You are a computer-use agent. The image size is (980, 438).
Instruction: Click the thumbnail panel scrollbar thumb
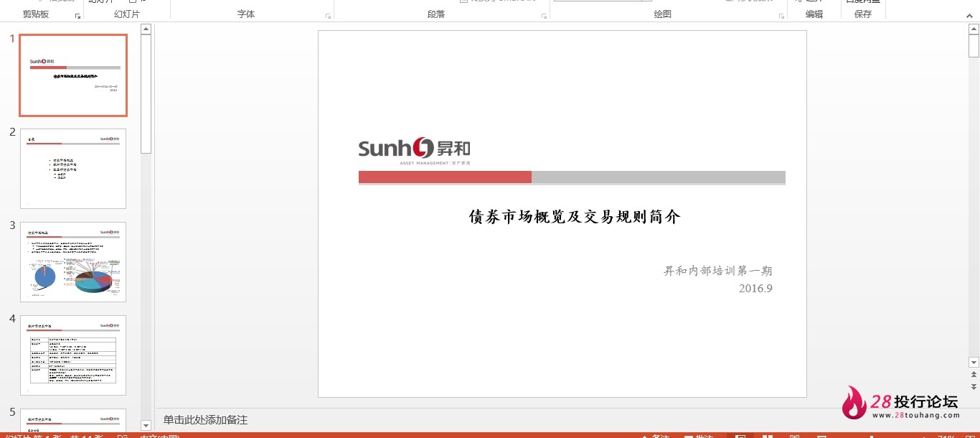pyautogui.click(x=146, y=93)
